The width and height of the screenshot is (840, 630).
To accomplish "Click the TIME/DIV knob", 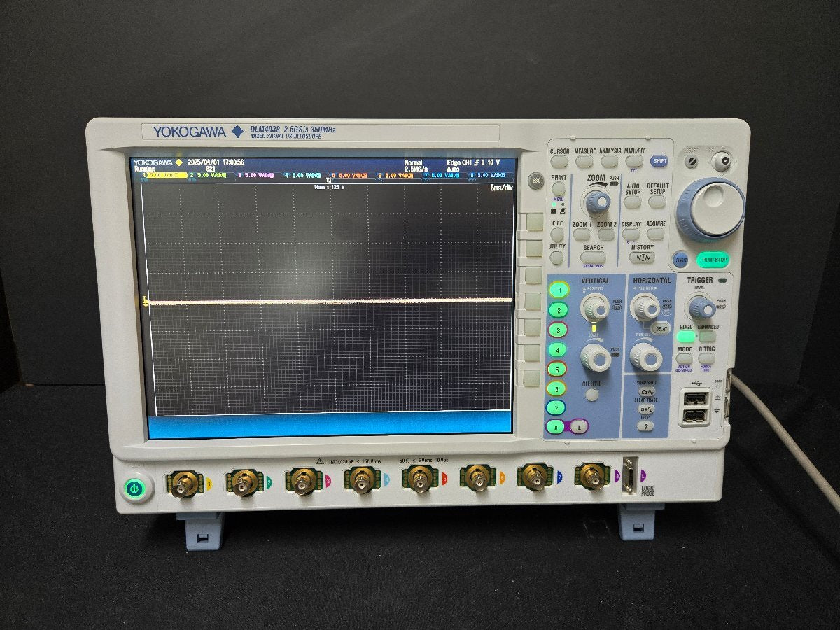I will click(645, 356).
